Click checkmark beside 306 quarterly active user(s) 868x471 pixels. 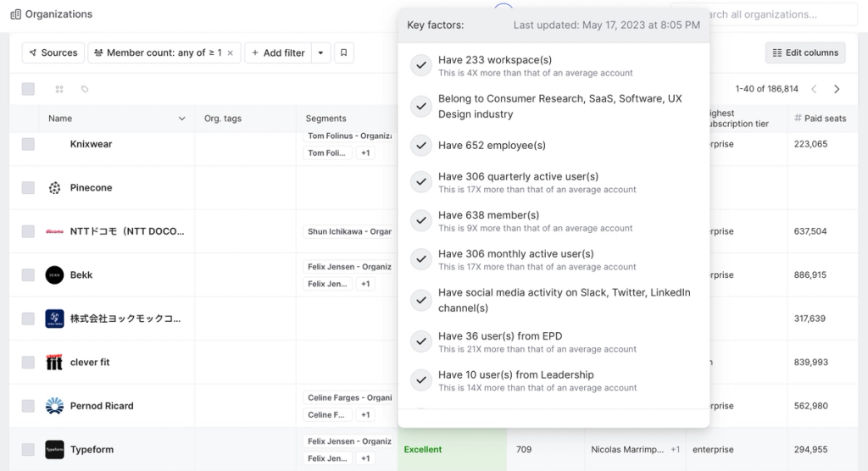421,182
